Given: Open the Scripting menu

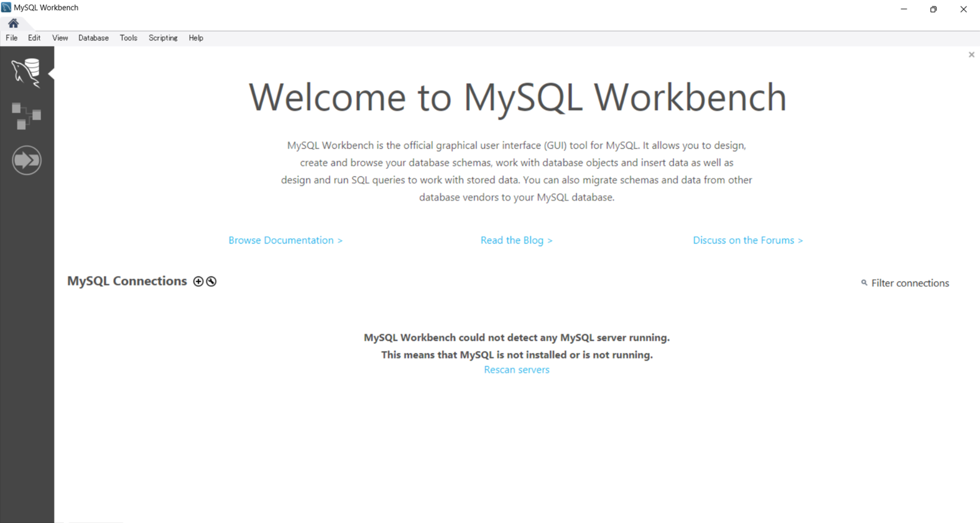Looking at the screenshot, I should pyautogui.click(x=163, y=38).
